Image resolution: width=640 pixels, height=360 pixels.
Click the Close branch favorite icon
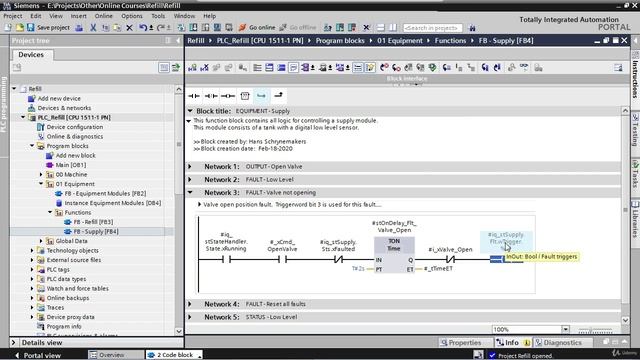[278, 96]
